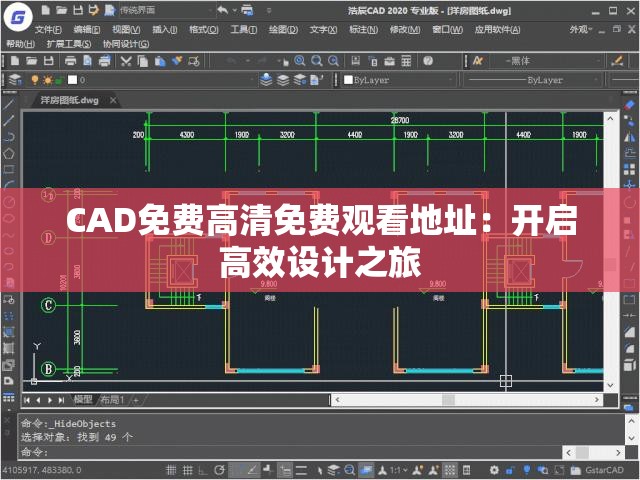Click the drawing horizontal scrollbar thumb
This screenshot has height=480, width=640.
coord(448,400)
